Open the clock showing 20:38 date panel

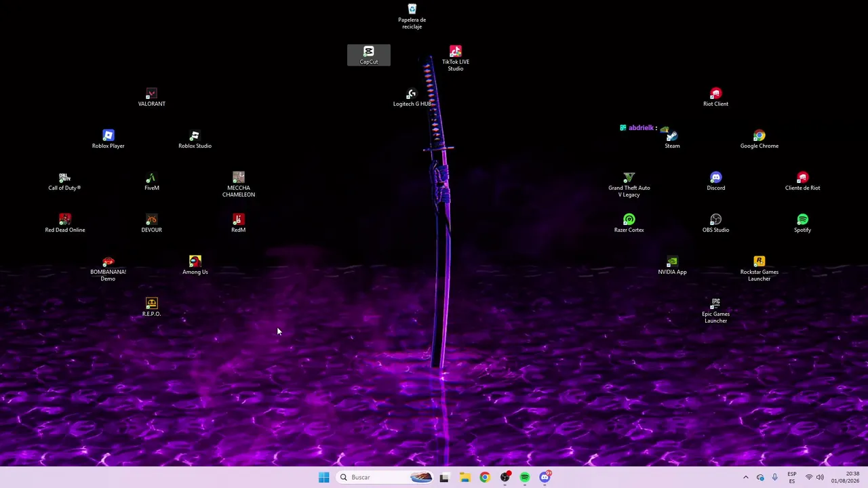click(847, 477)
